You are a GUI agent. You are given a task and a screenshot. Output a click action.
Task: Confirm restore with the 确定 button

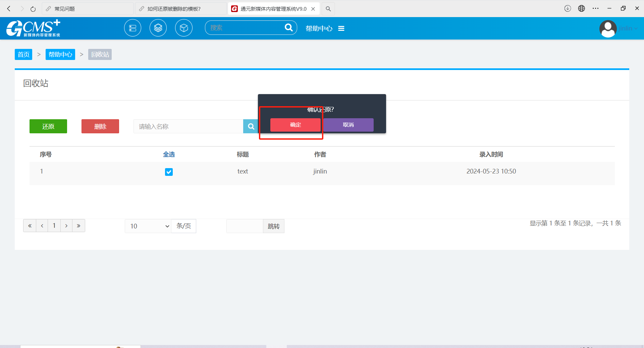click(x=295, y=125)
